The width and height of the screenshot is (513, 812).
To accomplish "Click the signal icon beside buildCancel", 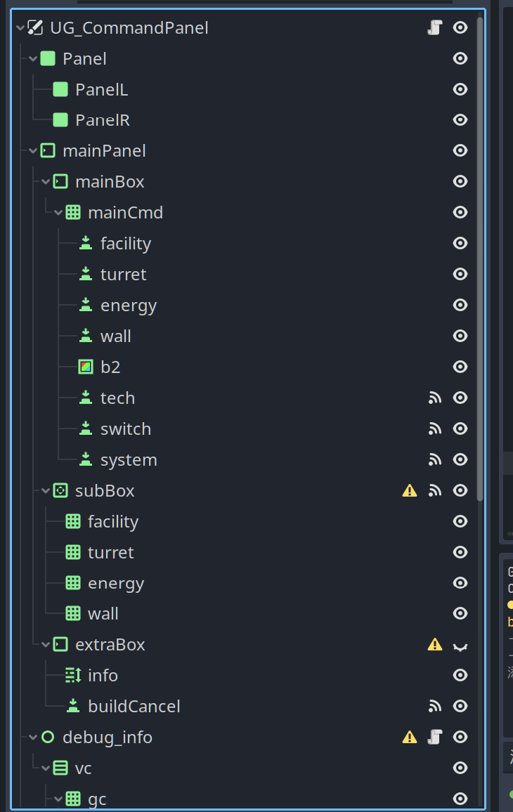I will [x=435, y=706].
